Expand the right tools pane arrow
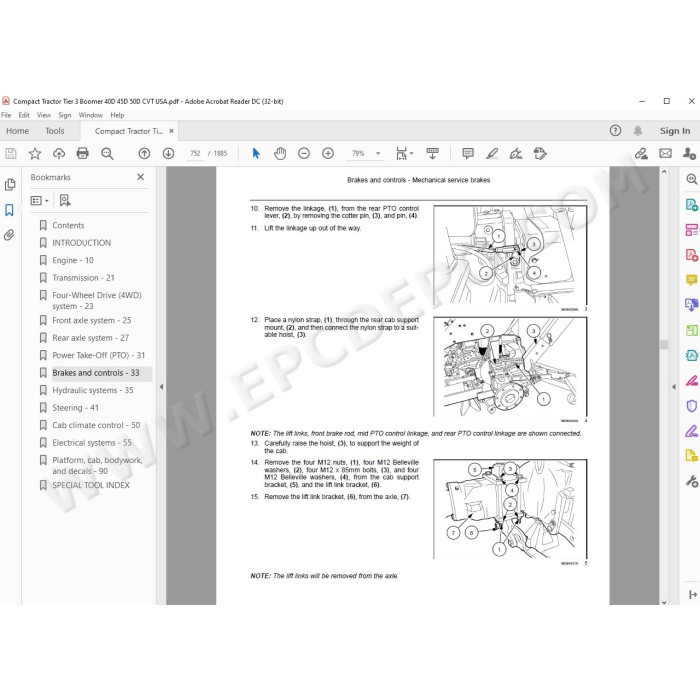The image size is (700, 700). click(x=674, y=387)
